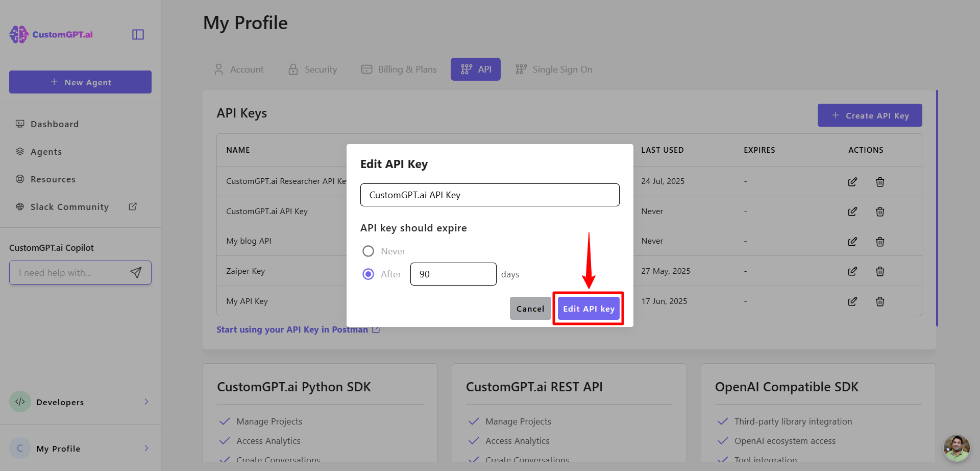The image size is (980, 471).
Task: Select the After radio button
Action: (x=368, y=274)
